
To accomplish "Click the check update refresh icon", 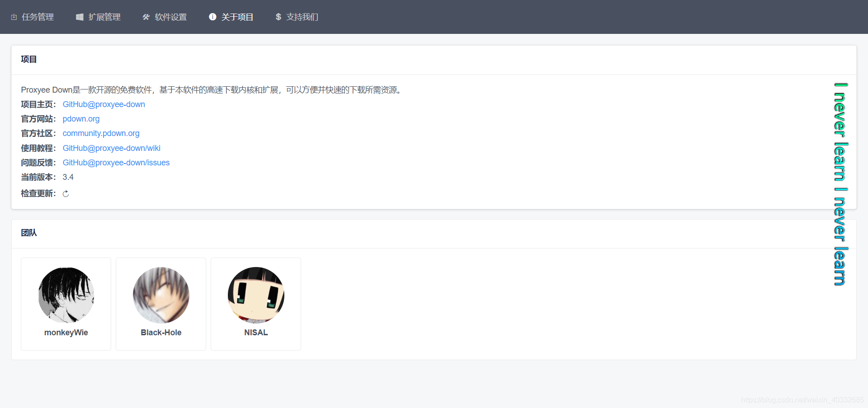I will coord(66,194).
